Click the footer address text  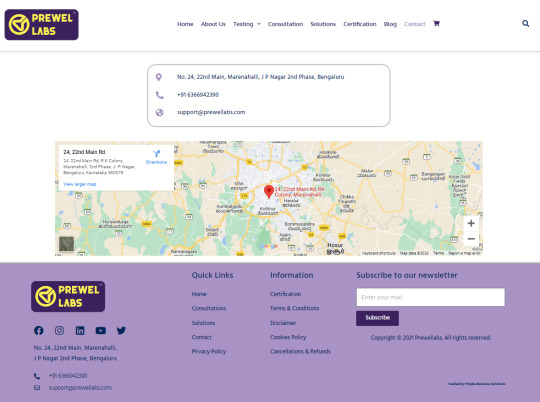[x=75, y=353]
